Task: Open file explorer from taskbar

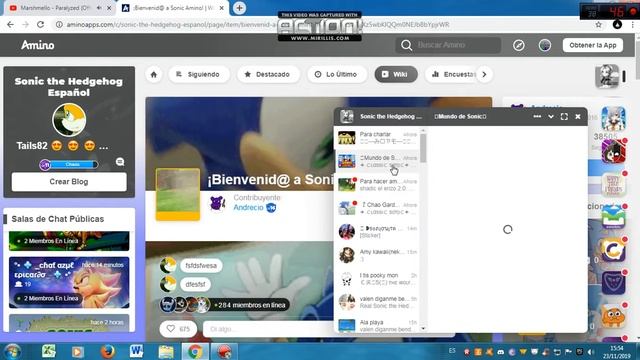Action: pyautogui.click(x=166, y=351)
